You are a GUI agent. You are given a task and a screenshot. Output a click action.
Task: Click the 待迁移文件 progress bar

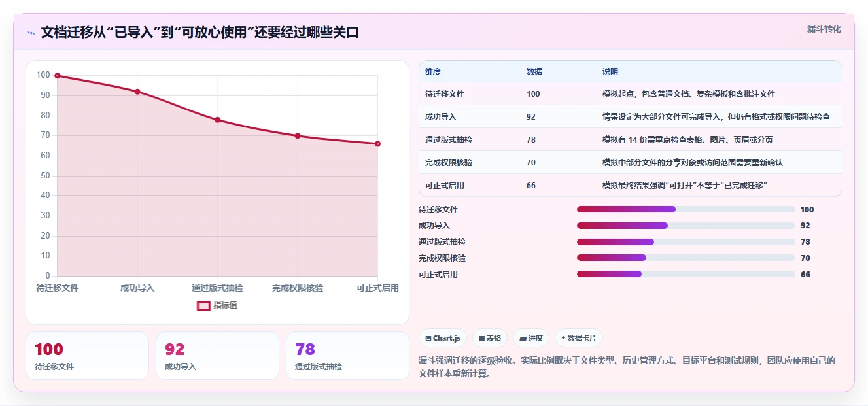(x=686, y=209)
